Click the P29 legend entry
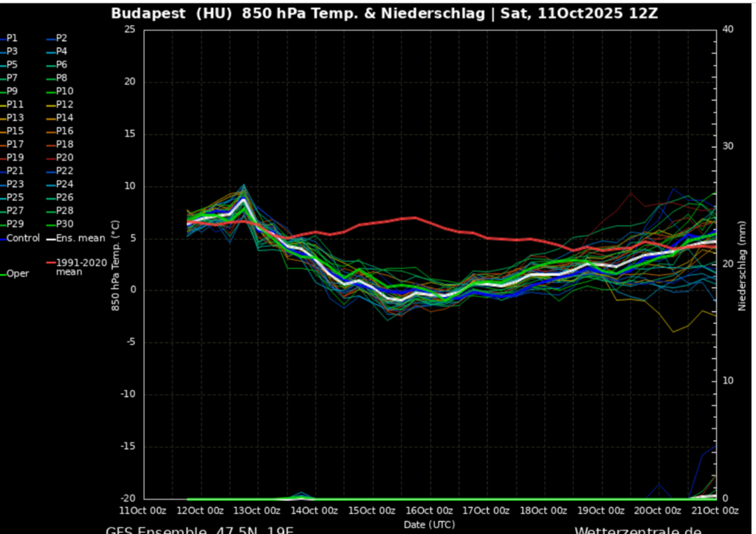 [15, 225]
